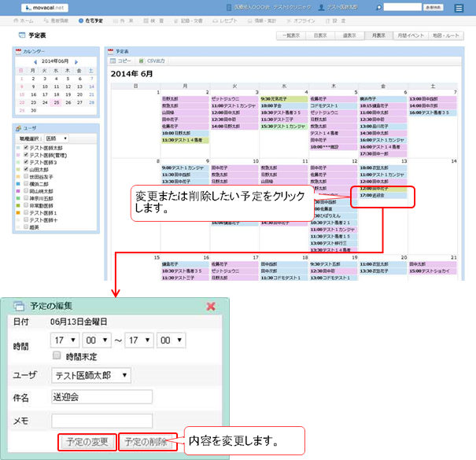The height and width of the screenshot is (460, 476).
Task: Enable the 世田谷友子 user checkbox
Action: [27, 176]
